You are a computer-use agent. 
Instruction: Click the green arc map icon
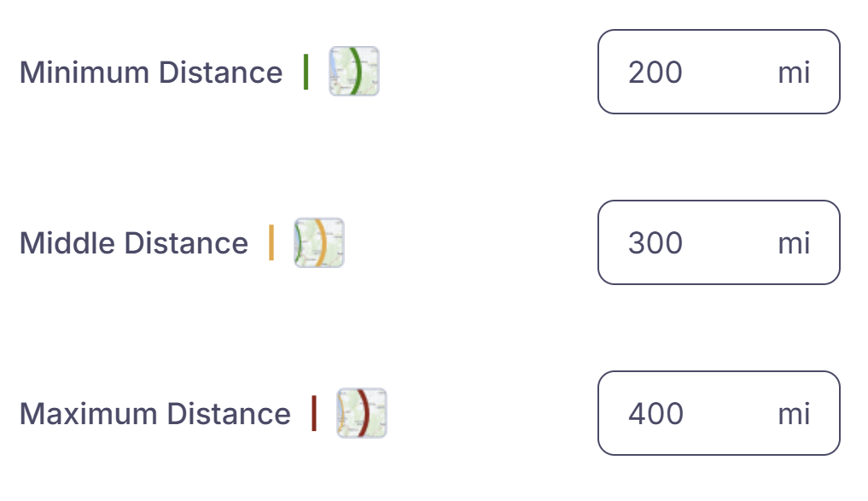[353, 72]
